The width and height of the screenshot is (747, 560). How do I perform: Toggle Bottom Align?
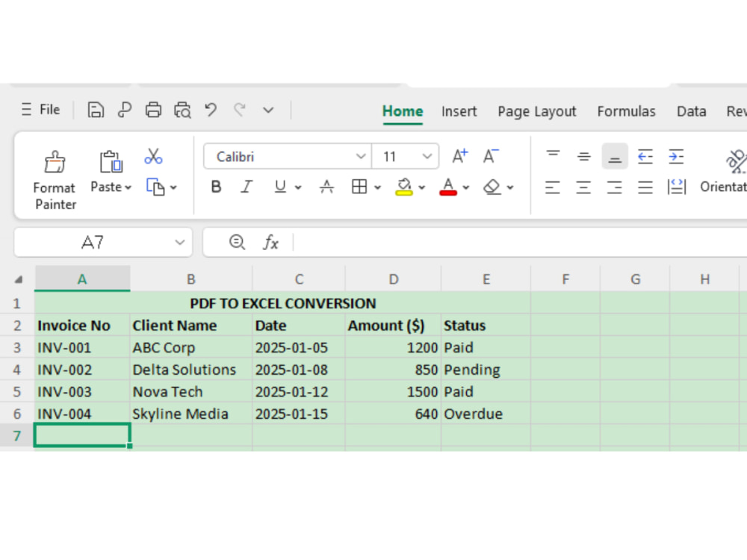click(x=615, y=156)
